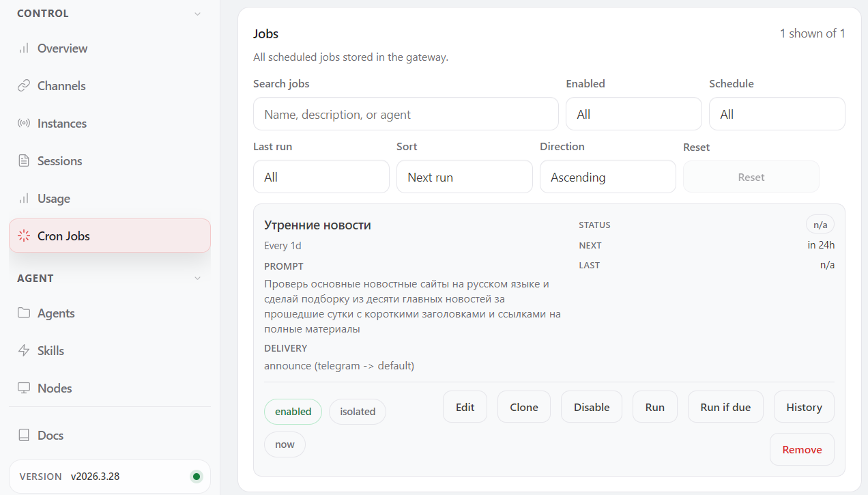Viewport: 868px width, 495px height.
Task: Click the red Cron Jobs icon
Action: pyautogui.click(x=23, y=236)
